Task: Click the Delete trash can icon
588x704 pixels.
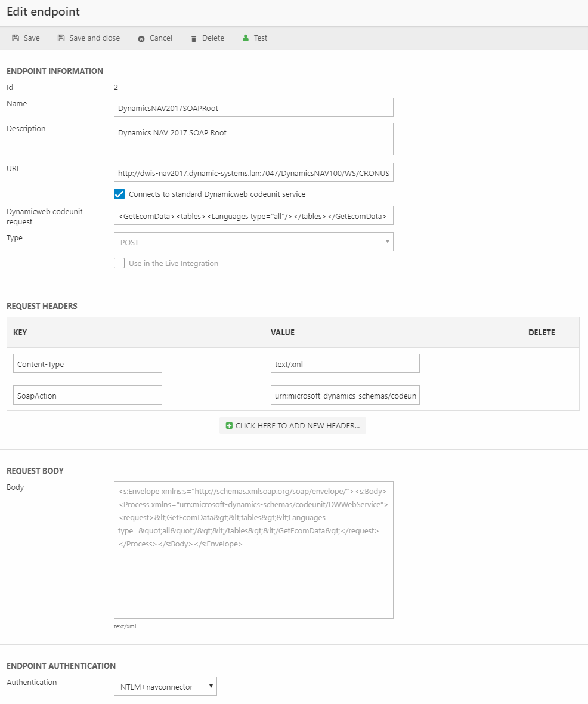Action: tap(194, 39)
